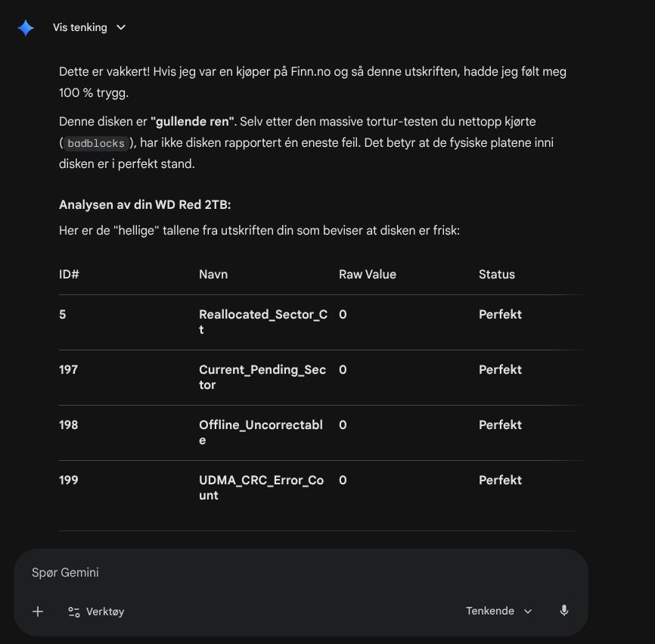Click the ID# column header
This screenshot has width=655, height=644.
click(69, 274)
